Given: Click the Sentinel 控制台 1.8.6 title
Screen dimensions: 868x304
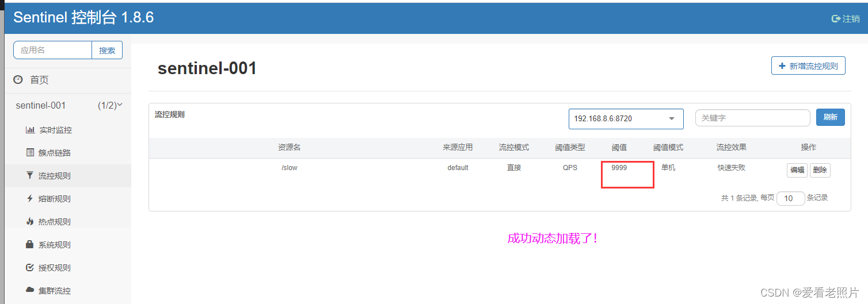Looking at the screenshot, I should tap(83, 17).
